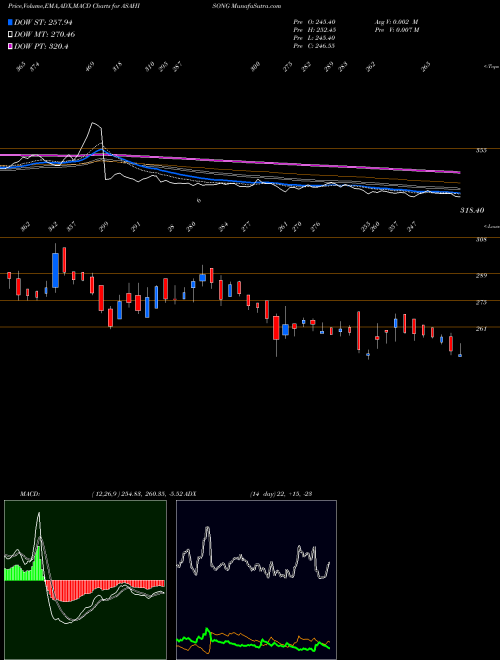Click the magenta DOW PT legend swatch
The width and height of the screenshot is (500, 660).
(x=10, y=46)
